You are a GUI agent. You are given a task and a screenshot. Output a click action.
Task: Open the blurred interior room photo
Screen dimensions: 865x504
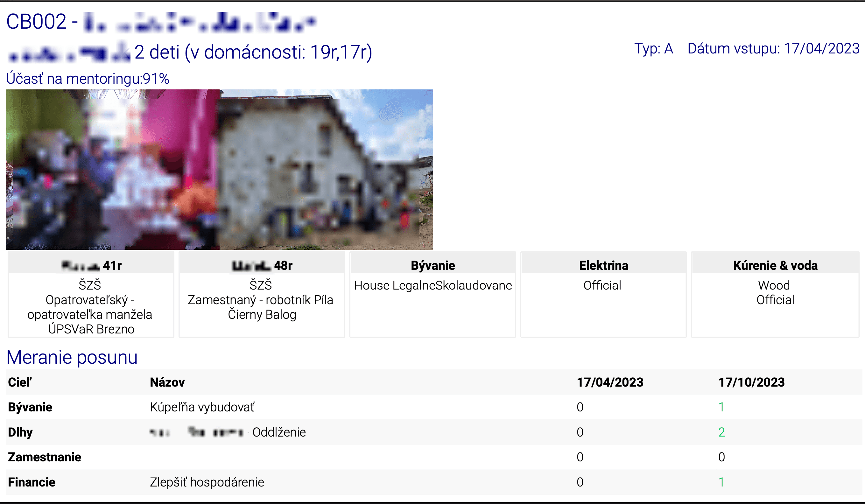point(113,170)
